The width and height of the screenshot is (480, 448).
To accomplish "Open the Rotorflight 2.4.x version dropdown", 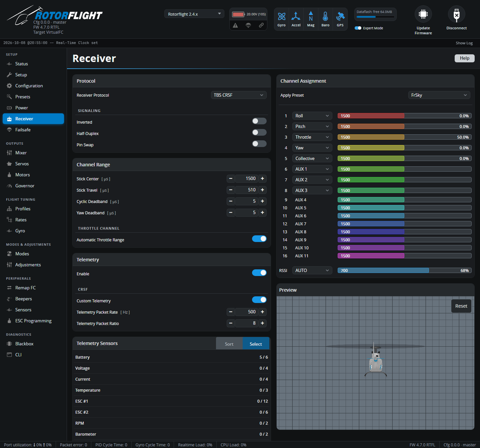I will [x=194, y=14].
